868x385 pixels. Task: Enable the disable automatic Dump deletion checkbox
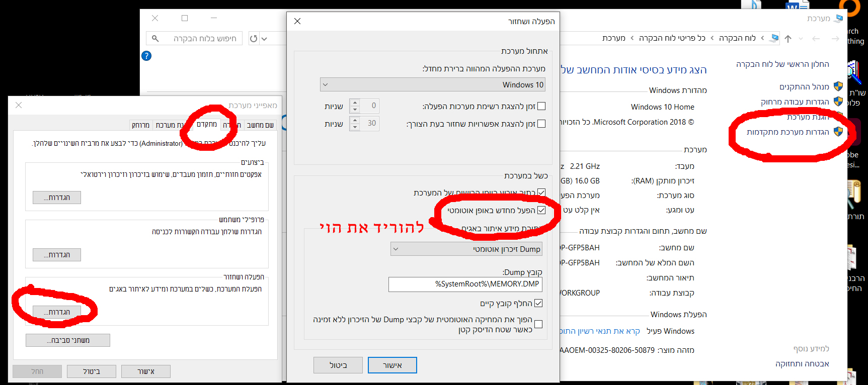click(538, 324)
